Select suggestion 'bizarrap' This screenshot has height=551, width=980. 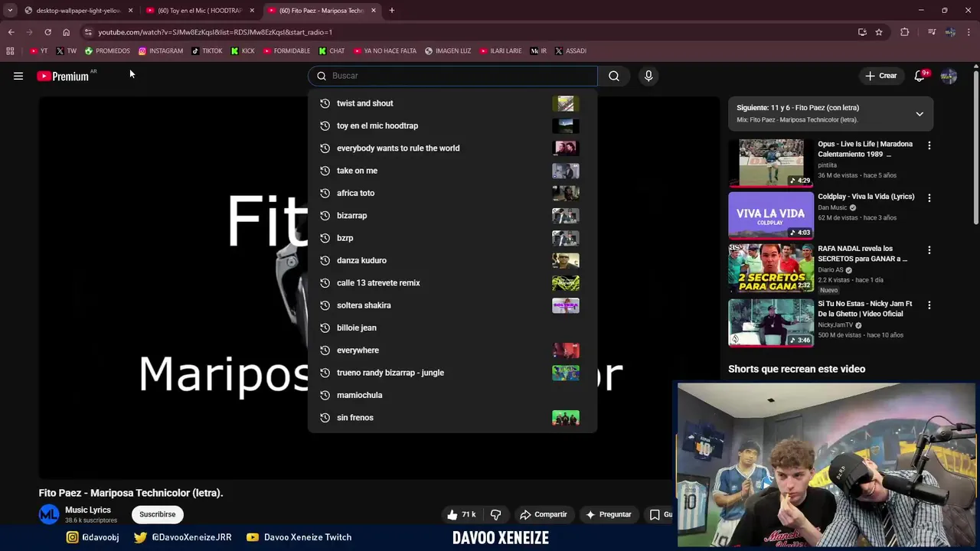click(x=452, y=216)
